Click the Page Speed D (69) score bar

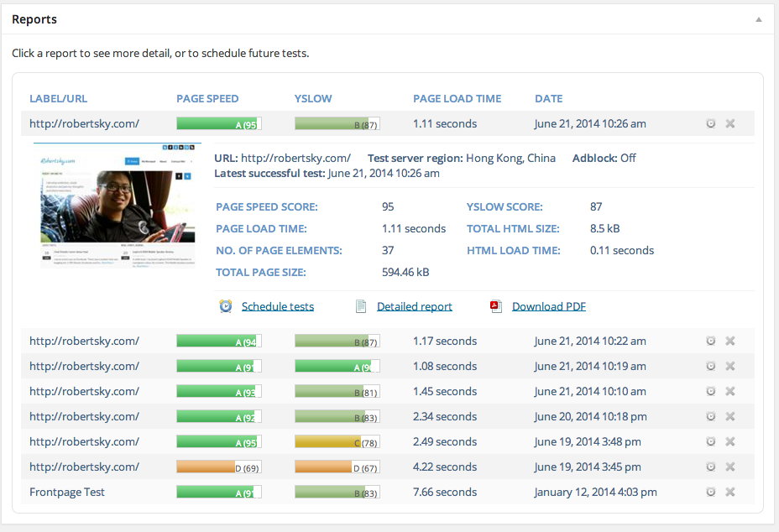pyautogui.click(x=219, y=467)
